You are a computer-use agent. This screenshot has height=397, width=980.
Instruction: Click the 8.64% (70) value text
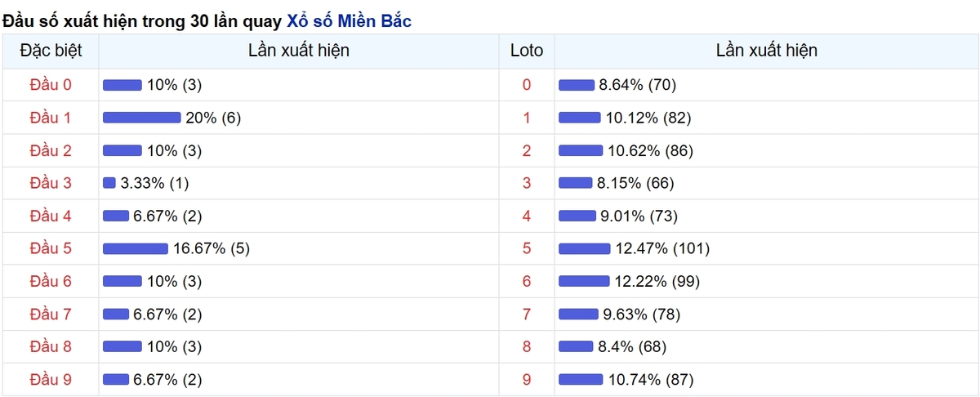[638, 85]
